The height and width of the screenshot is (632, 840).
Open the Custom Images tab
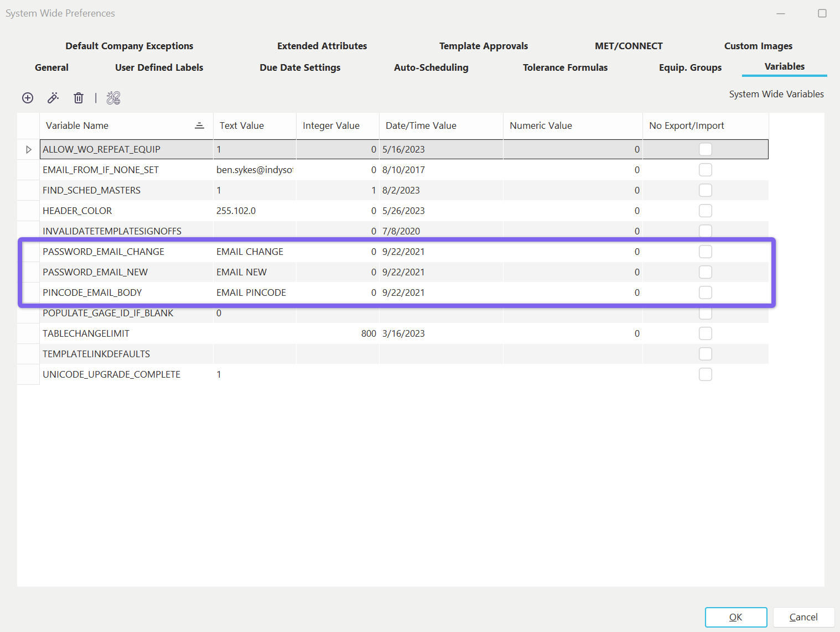tap(758, 46)
